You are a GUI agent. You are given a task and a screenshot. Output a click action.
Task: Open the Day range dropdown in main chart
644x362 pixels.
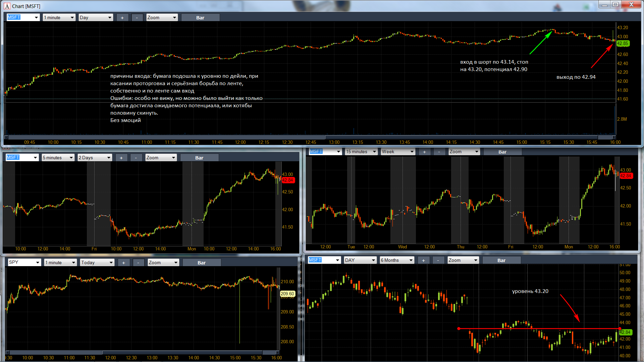(x=96, y=17)
